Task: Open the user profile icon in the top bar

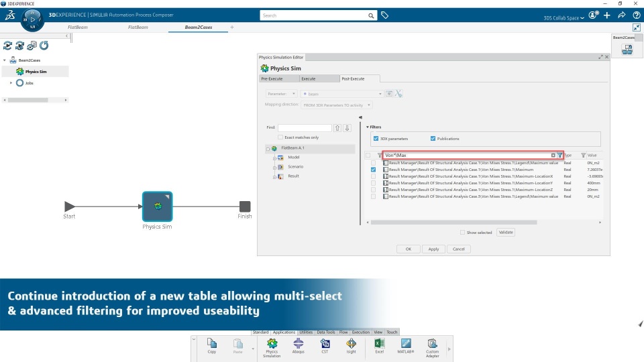Action: 593,15
